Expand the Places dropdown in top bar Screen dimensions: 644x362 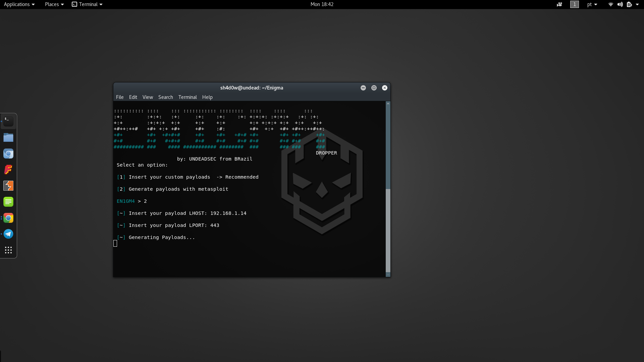coord(54,4)
